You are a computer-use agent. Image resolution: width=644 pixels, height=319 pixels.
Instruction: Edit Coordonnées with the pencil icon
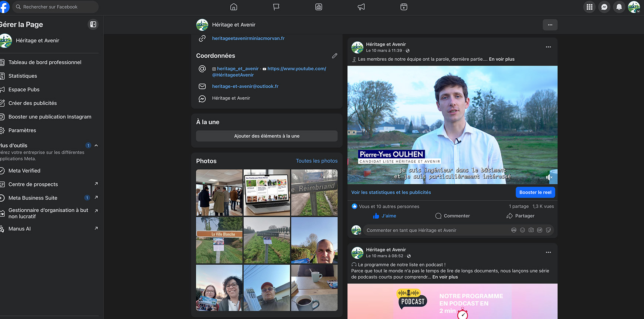pyautogui.click(x=334, y=56)
